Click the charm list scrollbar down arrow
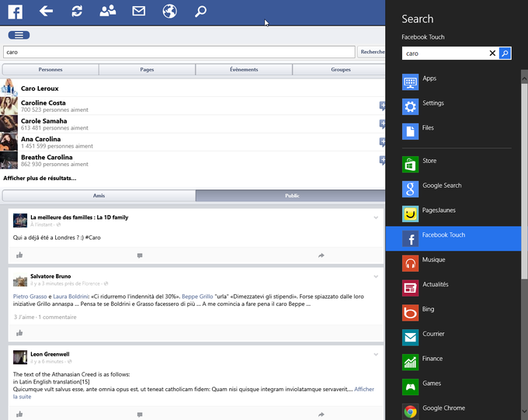528x420 pixels. [x=524, y=411]
